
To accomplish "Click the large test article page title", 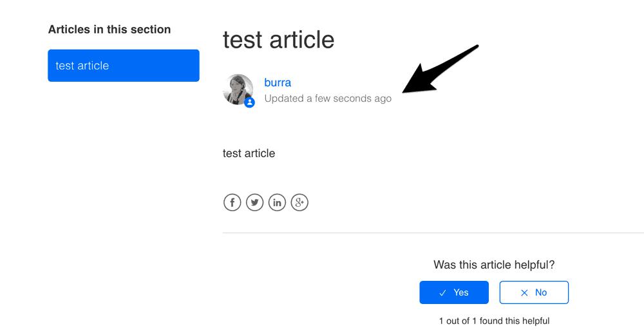I will [278, 40].
